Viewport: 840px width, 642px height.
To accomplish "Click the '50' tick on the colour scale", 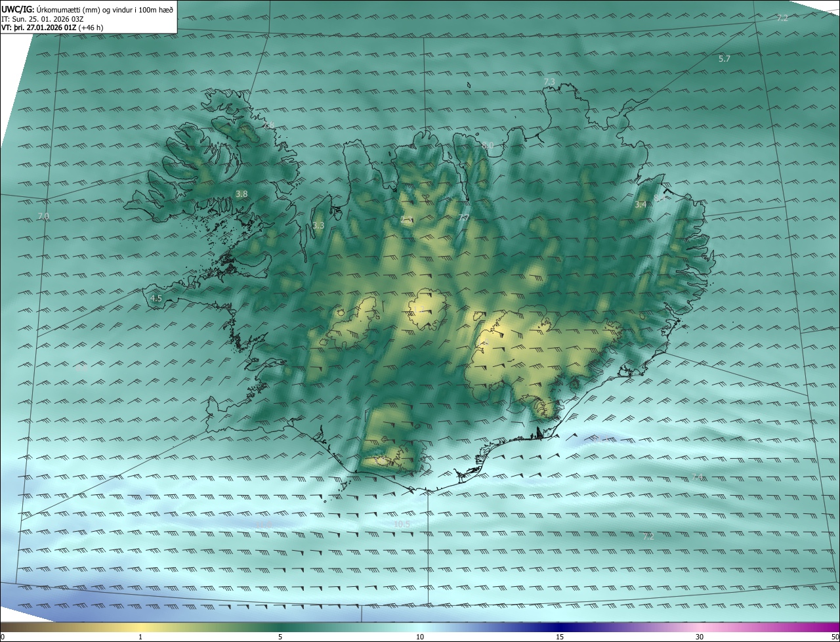I will coord(835,637).
